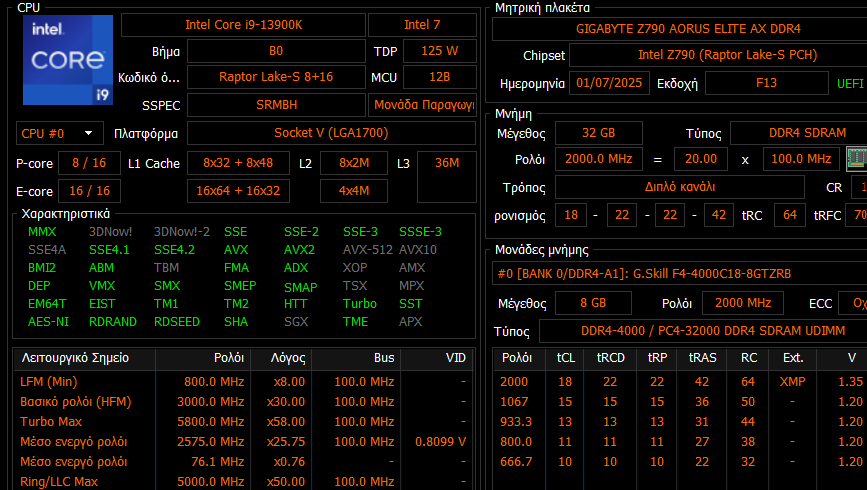Click the memory module chip icon
Viewport: 867px width, 490px height.
pyautogui.click(x=855, y=158)
